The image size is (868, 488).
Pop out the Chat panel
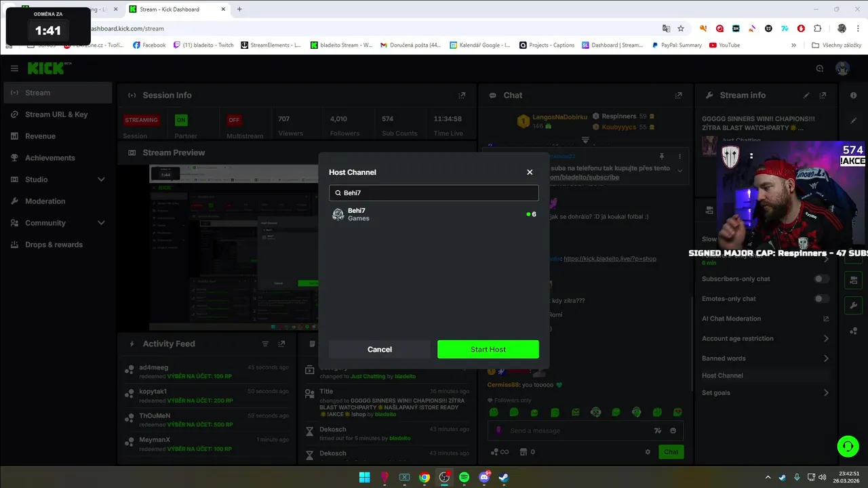(678, 96)
